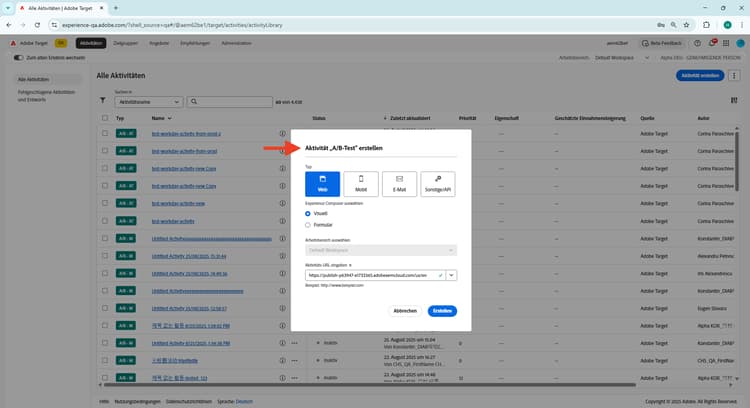Viewport: 750px width, 408px height.
Task: Select the Sonstige/API activity type tile
Action: (438, 184)
